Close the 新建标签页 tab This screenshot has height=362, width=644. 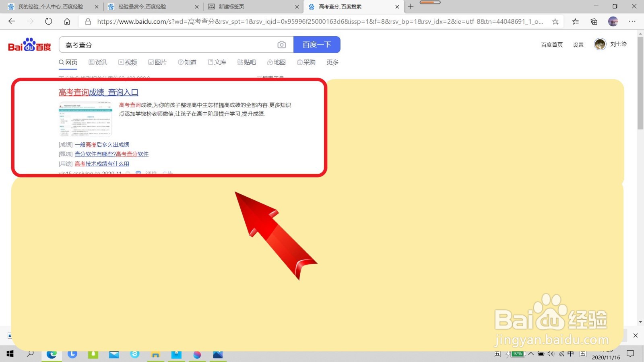point(297,7)
